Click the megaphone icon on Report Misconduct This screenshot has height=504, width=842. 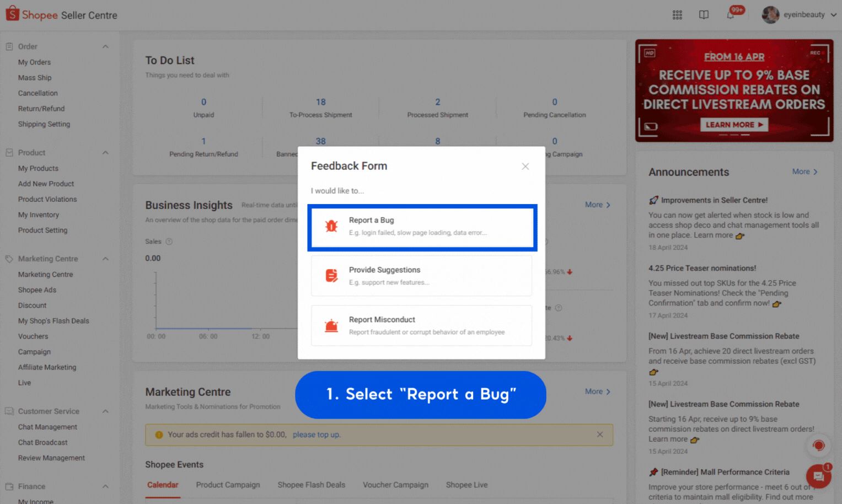[x=331, y=325]
